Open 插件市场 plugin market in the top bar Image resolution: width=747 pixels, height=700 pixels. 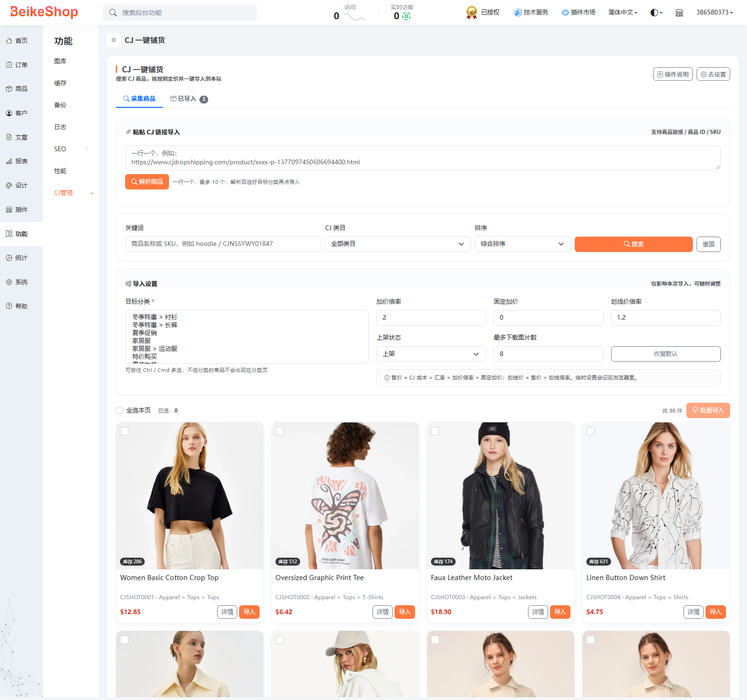578,12
